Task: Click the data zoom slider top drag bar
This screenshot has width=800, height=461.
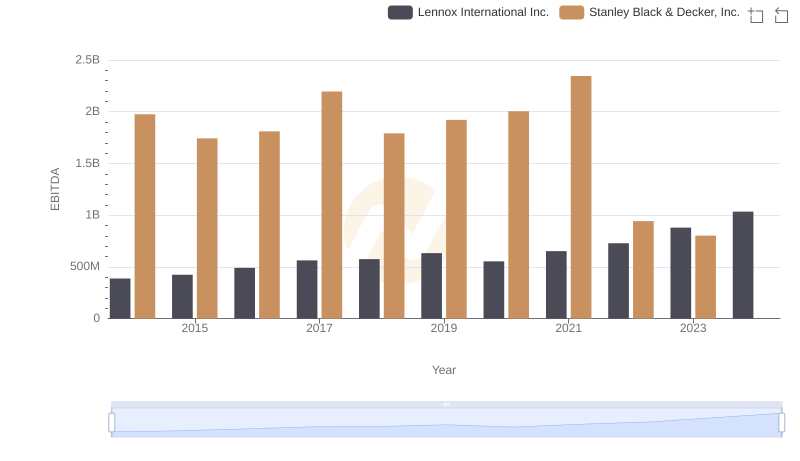Action: (446, 404)
